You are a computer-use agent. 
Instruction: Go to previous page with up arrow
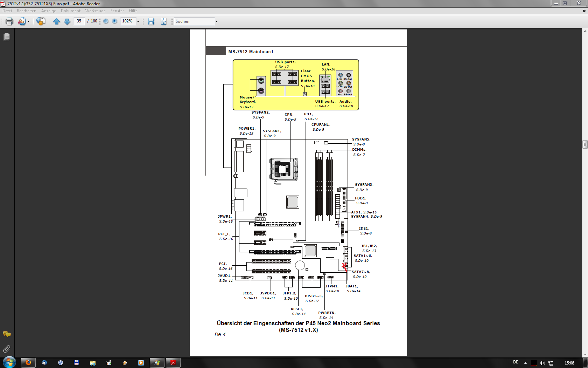point(57,21)
